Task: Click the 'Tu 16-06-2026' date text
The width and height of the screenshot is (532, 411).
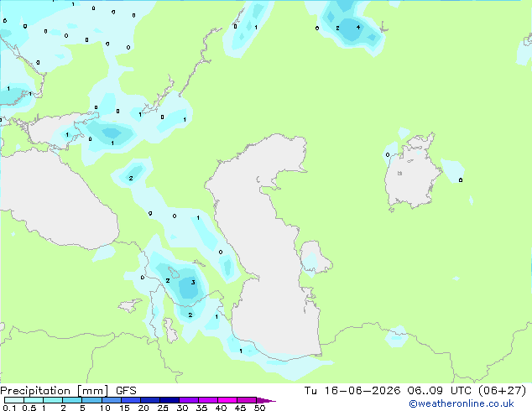Action: click(352, 391)
